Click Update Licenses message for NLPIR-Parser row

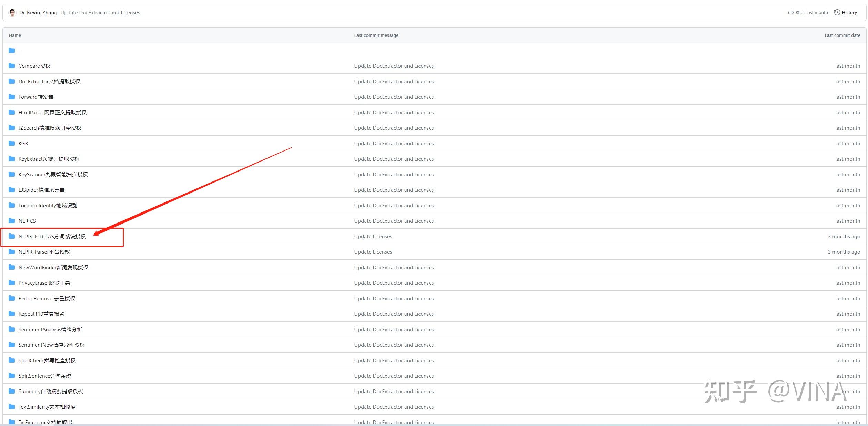[x=373, y=252]
